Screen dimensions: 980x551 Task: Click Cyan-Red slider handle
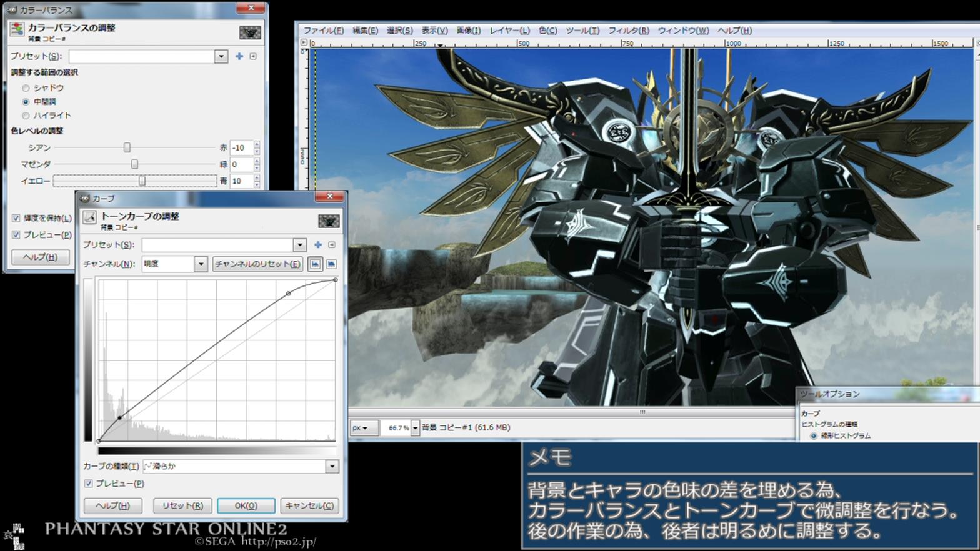[127, 147]
